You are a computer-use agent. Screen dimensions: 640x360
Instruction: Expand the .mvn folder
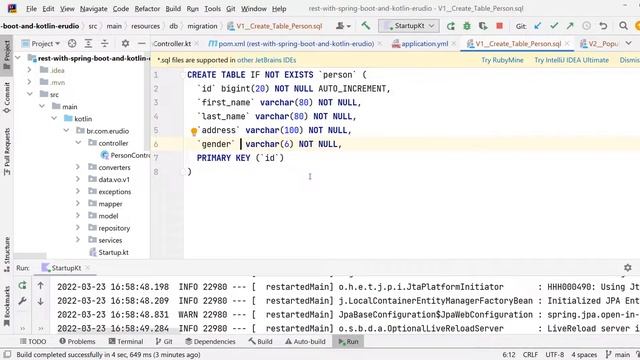pos(29,82)
